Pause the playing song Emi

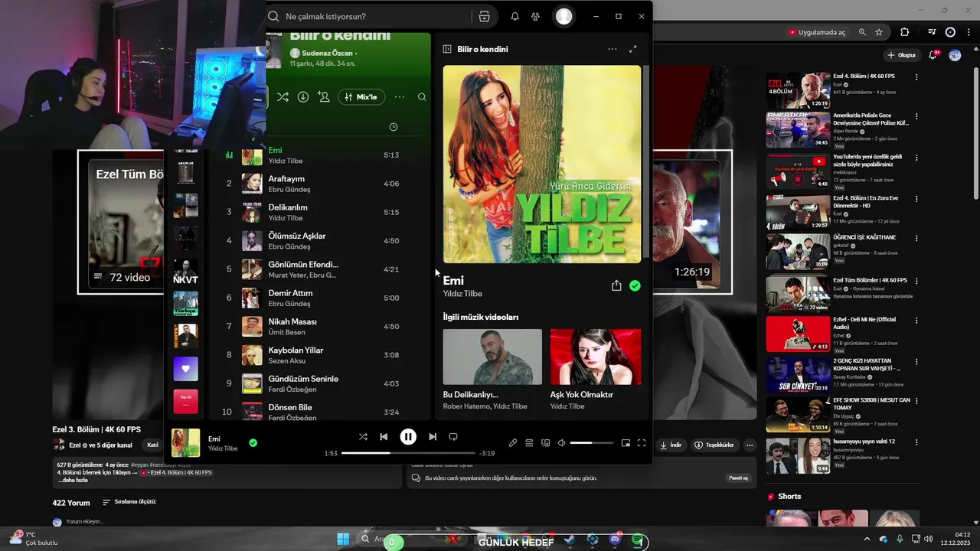coord(408,437)
